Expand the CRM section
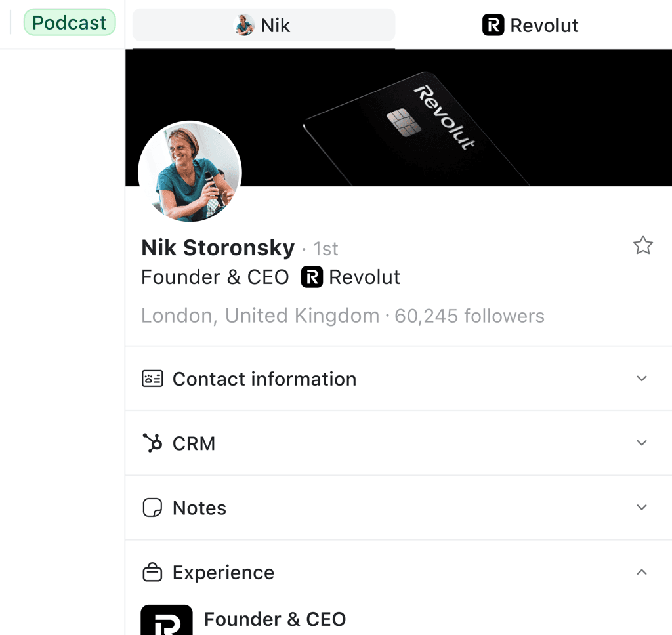The image size is (672, 635). click(642, 443)
